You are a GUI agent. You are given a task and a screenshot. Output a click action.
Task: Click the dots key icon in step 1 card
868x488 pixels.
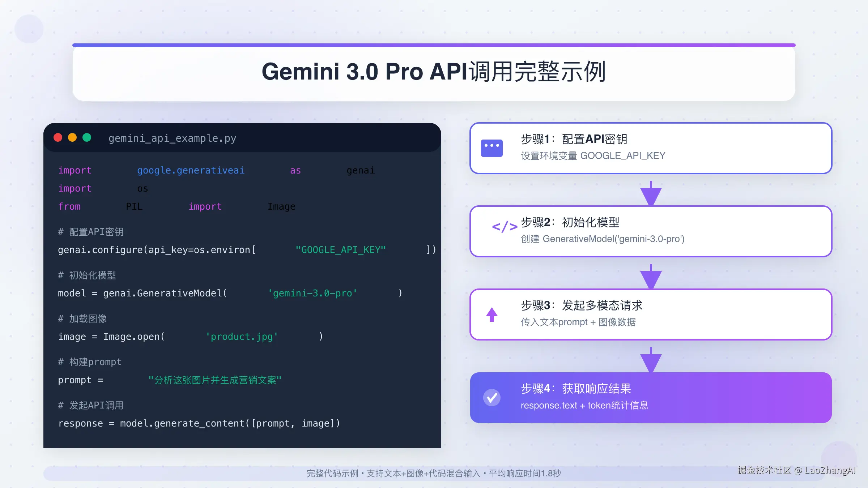[x=492, y=148]
